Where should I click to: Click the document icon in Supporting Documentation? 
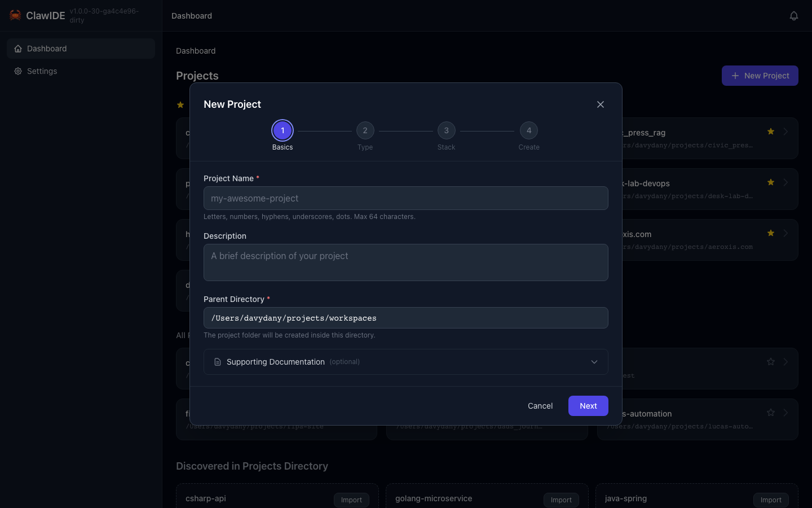tap(218, 362)
